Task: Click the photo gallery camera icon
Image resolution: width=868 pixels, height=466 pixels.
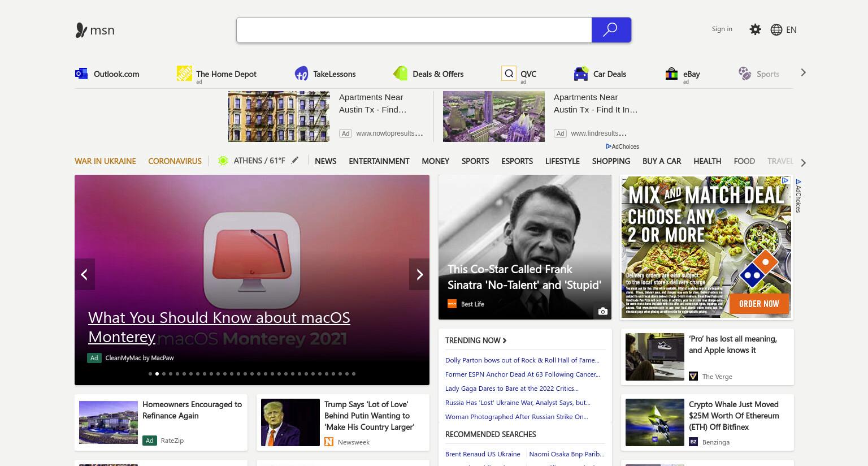Action: tap(602, 311)
